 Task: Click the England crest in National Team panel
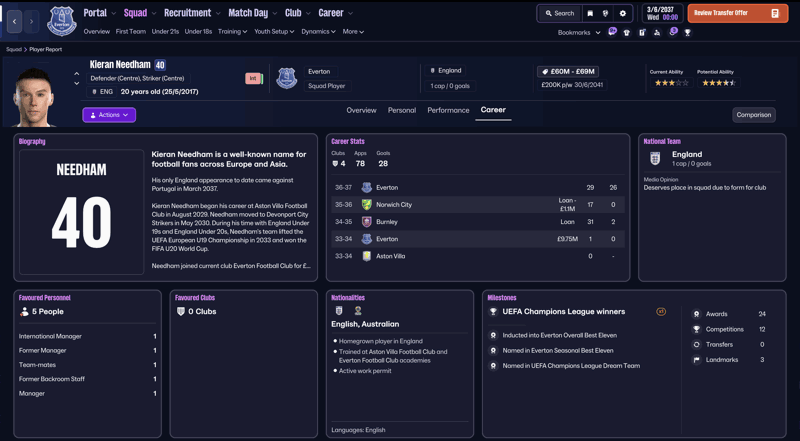pyautogui.click(x=655, y=158)
